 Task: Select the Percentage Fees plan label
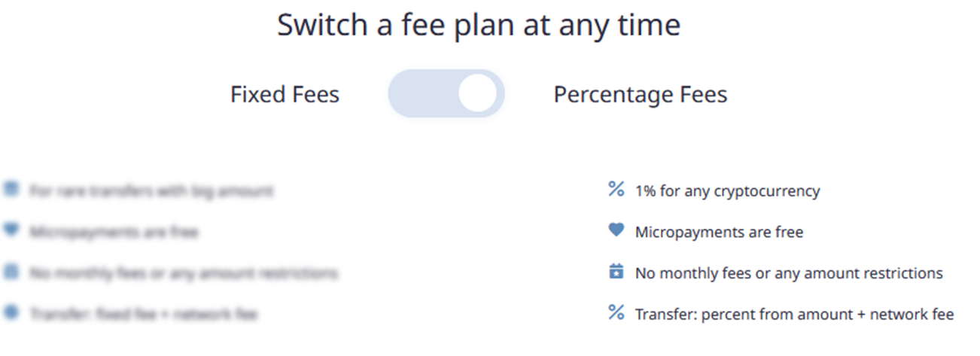641,95
